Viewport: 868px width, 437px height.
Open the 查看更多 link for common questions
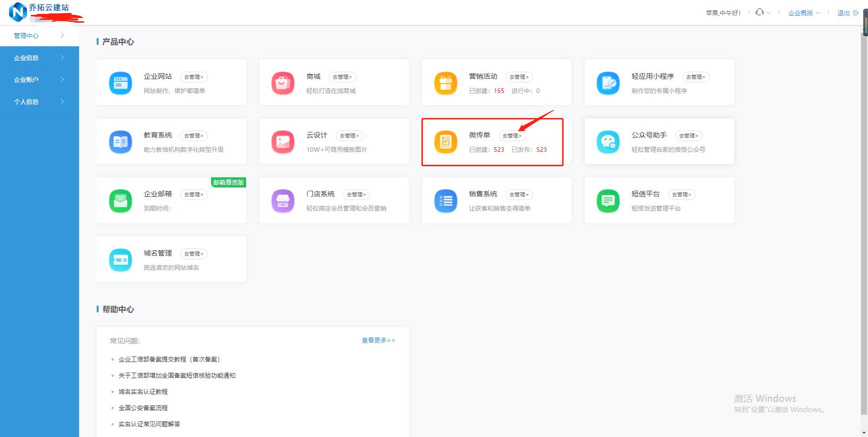pos(378,340)
